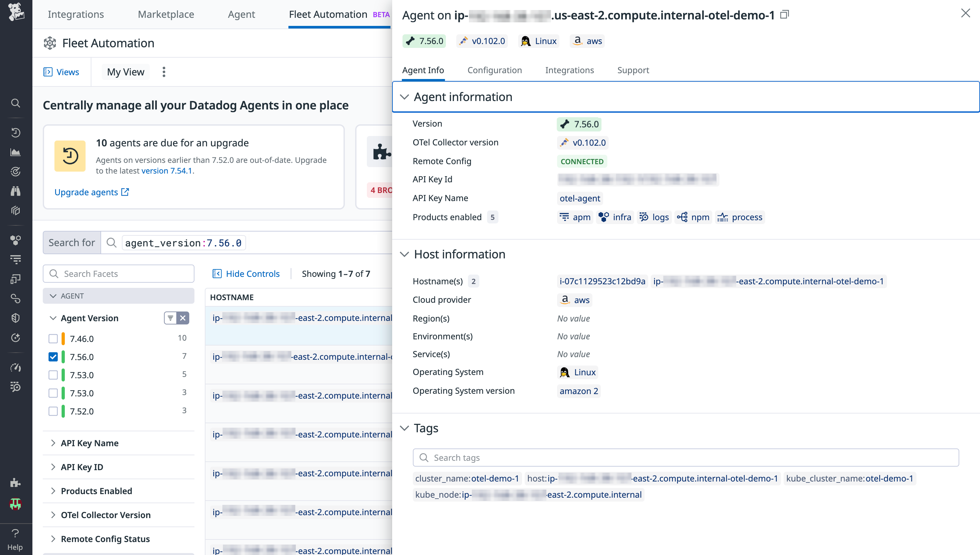Expand the OTel Collector Version facet
Viewport: 980px width, 555px height.
tap(53, 515)
